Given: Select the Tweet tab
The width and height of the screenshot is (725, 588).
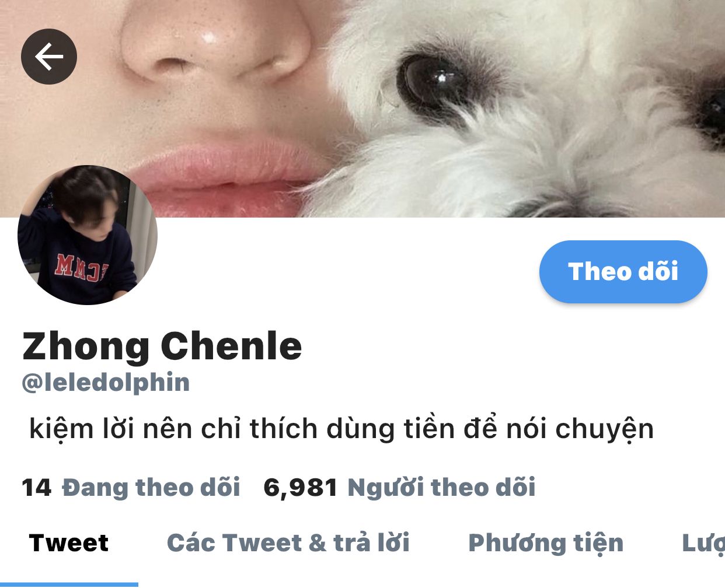Looking at the screenshot, I should (69, 543).
